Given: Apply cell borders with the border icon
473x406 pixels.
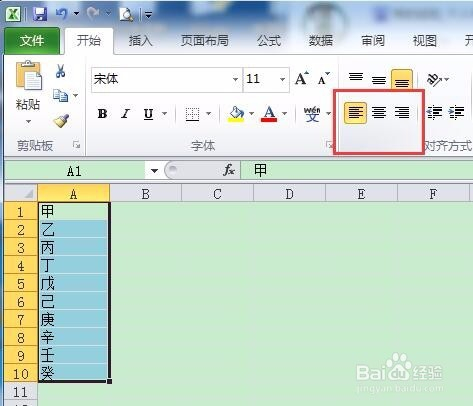Looking at the screenshot, I should [192, 114].
